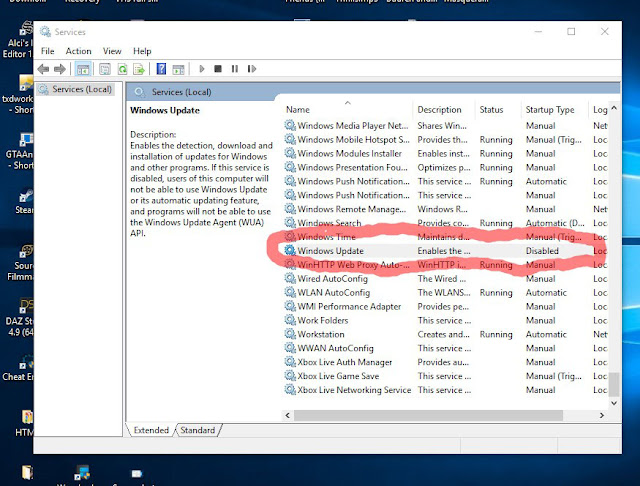Viewport: 640px width, 486px height.
Task: Click vertical scrollbar down arrow
Action: 613,403
